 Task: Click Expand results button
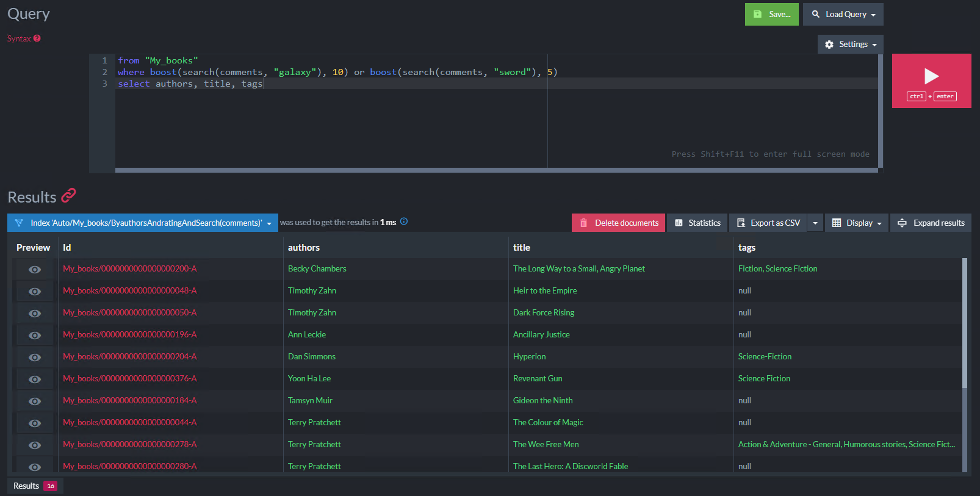(x=931, y=223)
